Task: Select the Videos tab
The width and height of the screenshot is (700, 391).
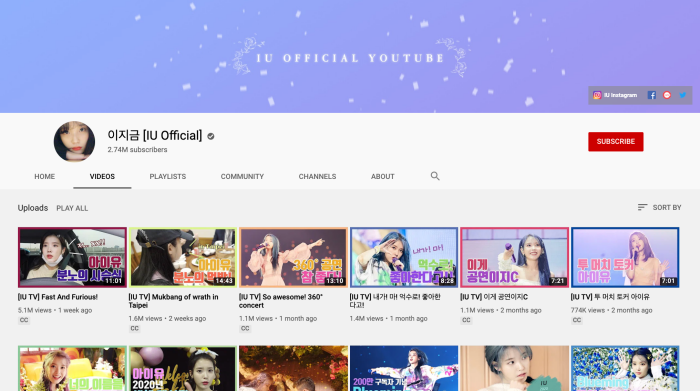Action: point(102,176)
